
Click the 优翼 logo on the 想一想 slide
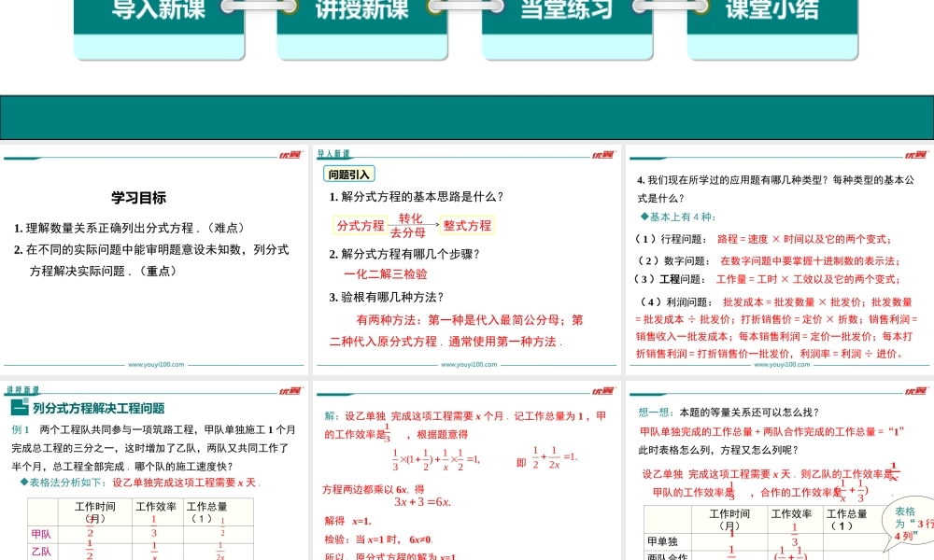pos(916,390)
